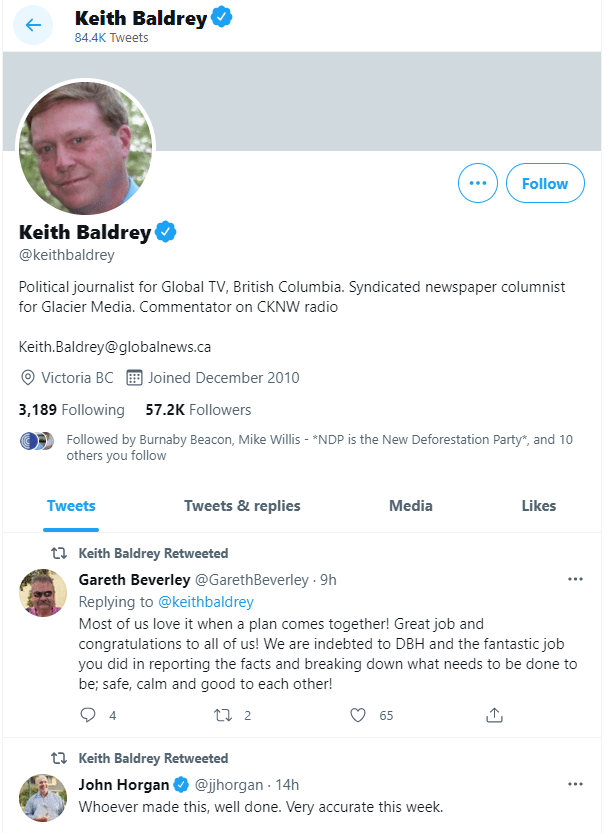The width and height of the screenshot is (608, 833).
Task: Click the back arrow icon
Action: (33, 25)
